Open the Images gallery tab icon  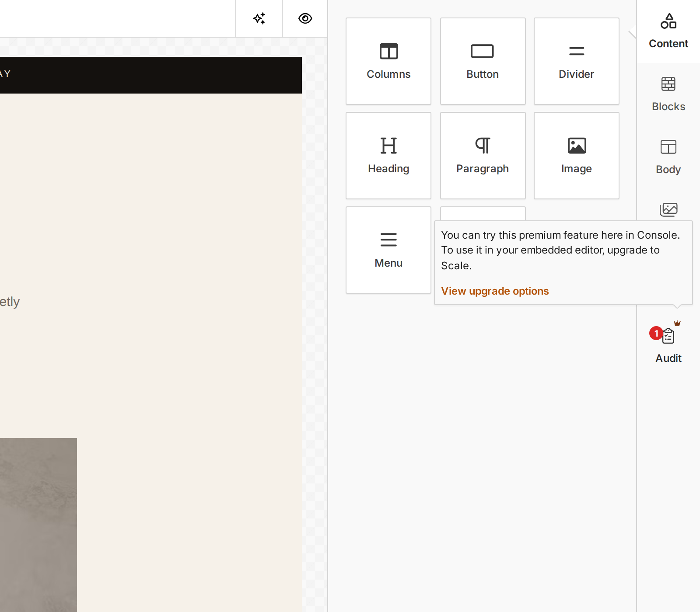668,210
